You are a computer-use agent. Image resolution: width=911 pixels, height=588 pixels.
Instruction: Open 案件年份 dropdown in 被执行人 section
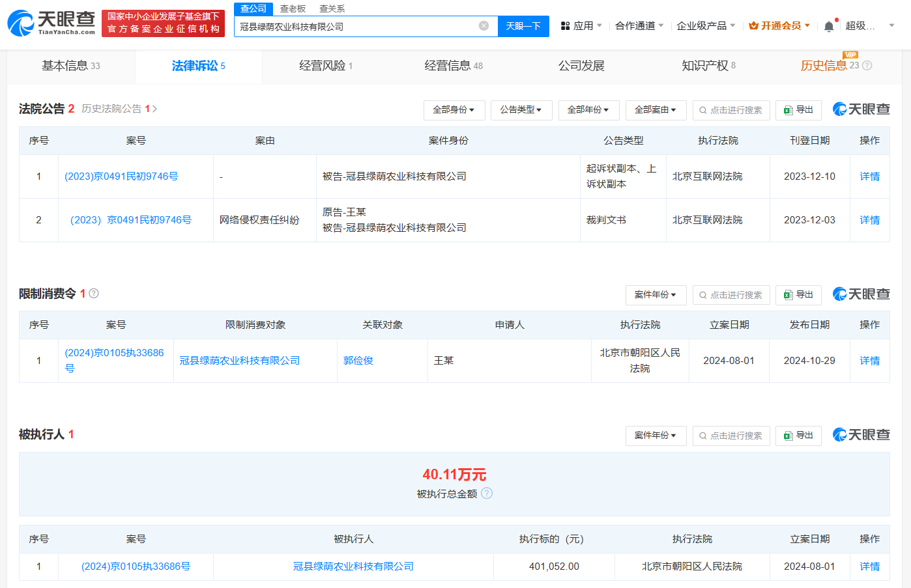pyautogui.click(x=656, y=436)
